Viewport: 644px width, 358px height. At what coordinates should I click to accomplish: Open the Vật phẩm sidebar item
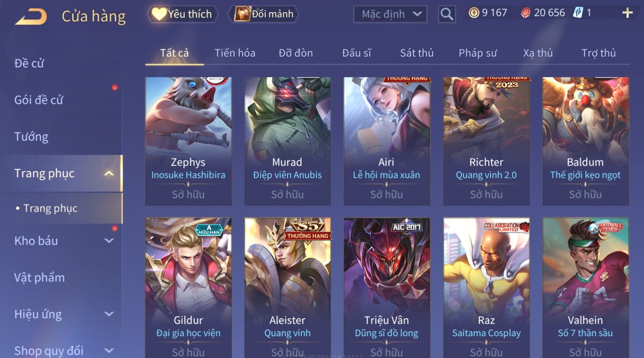point(39,278)
